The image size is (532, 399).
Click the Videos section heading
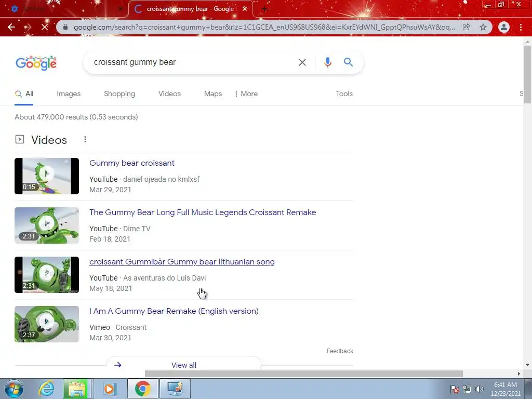49,140
